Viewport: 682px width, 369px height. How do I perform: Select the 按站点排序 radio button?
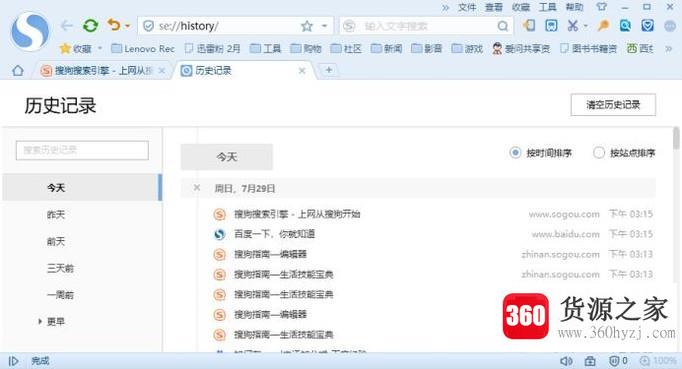pyautogui.click(x=599, y=153)
